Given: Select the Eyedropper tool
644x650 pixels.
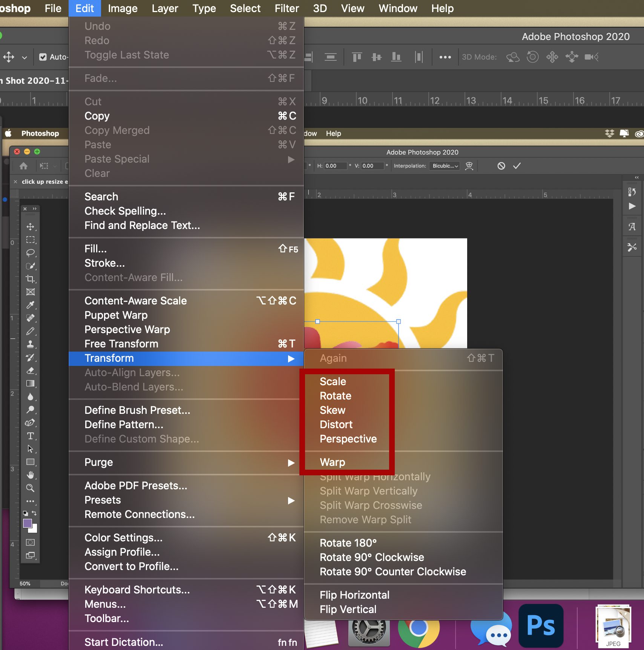Looking at the screenshot, I should 30,305.
